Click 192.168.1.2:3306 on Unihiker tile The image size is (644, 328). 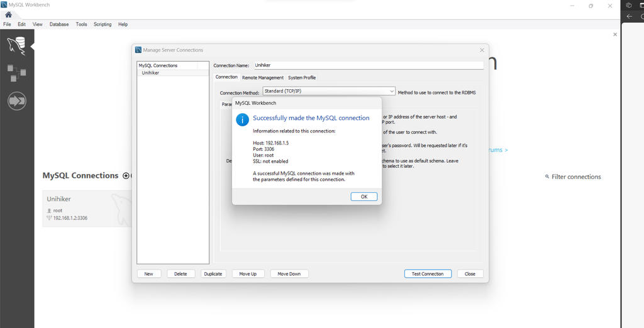(70, 218)
